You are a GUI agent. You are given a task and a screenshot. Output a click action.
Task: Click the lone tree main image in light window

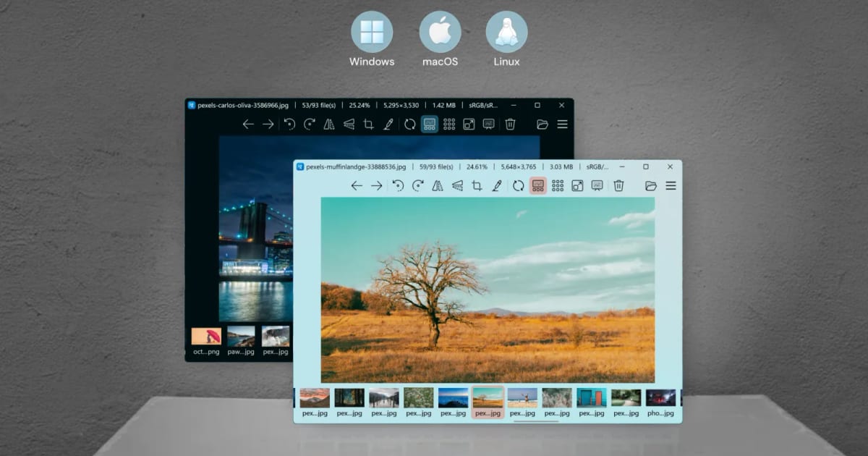click(x=488, y=290)
